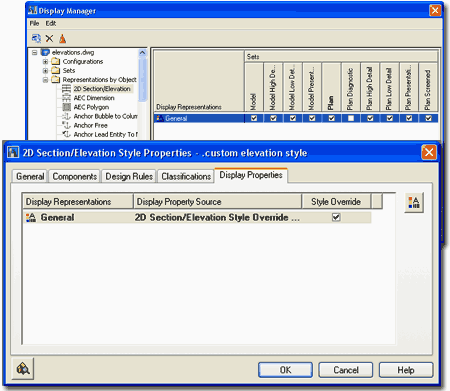Click the OK button
This screenshot has height=391, width=450.
click(x=285, y=370)
